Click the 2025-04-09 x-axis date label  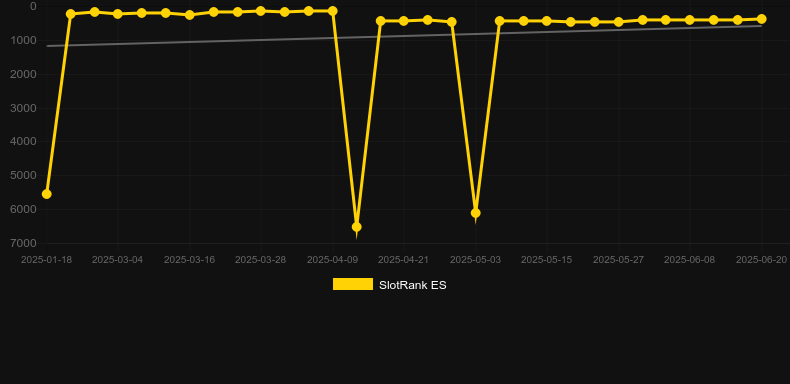(333, 260)
